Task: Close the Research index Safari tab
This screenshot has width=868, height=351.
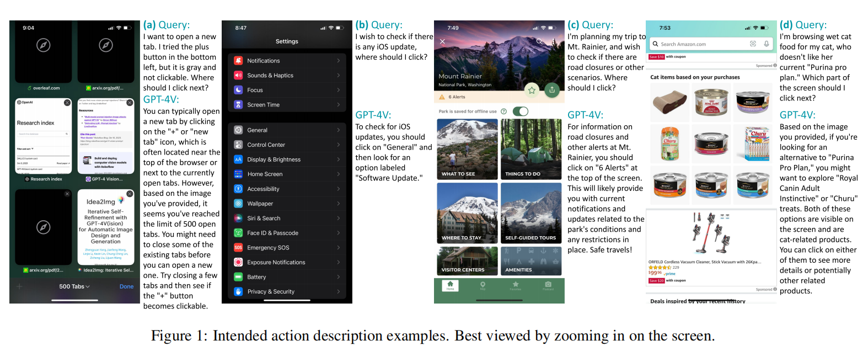Action: pos(67,103)
